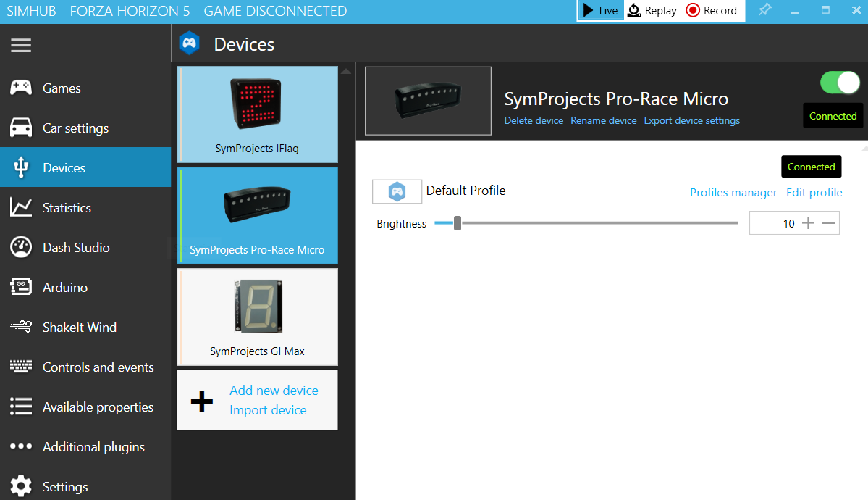Click the ShakeIt Wind icon
Image resolution: width=868 pixels, height=500 pixels.
[x=21, y=328]
